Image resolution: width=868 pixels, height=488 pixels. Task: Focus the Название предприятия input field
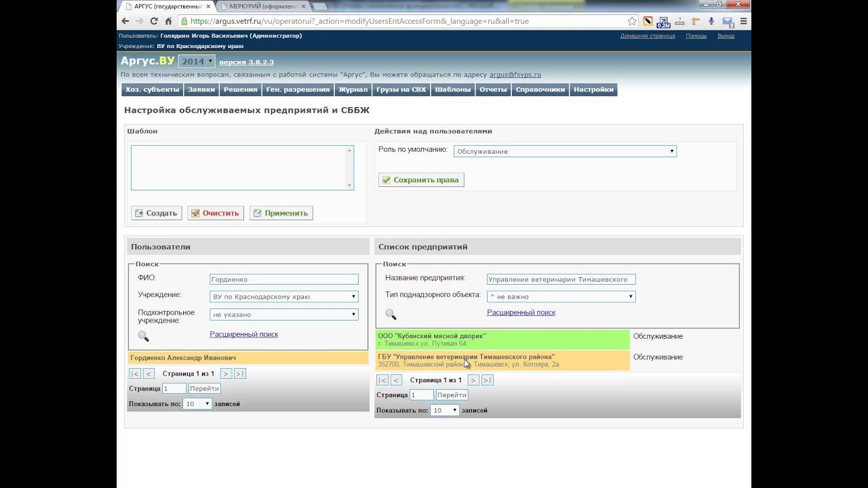pos(561,279)
